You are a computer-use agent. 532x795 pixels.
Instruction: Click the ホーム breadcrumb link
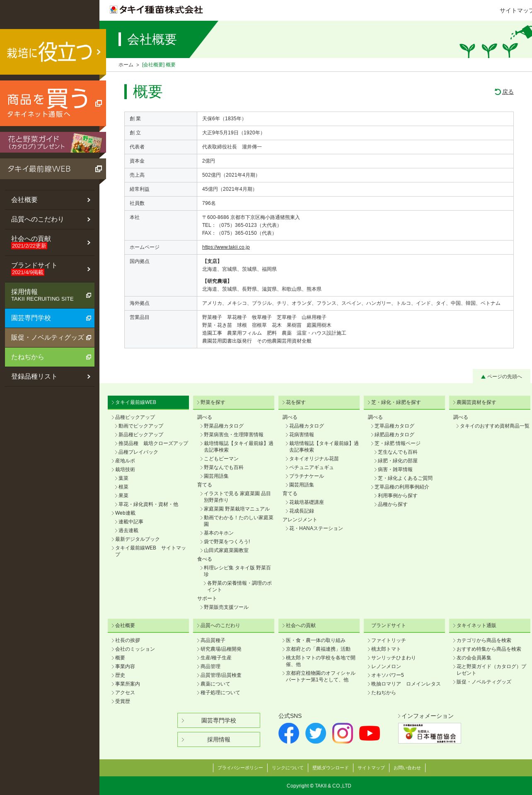click(126, 65)
